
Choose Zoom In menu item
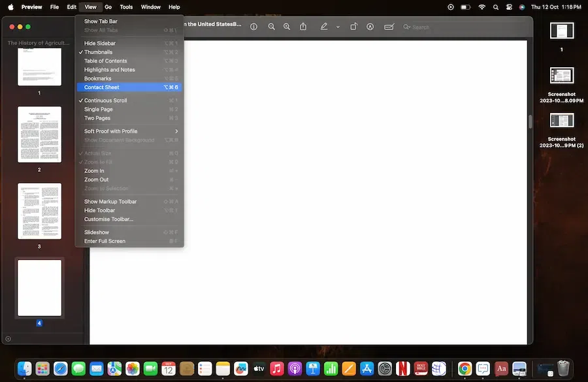pos(129,171)
